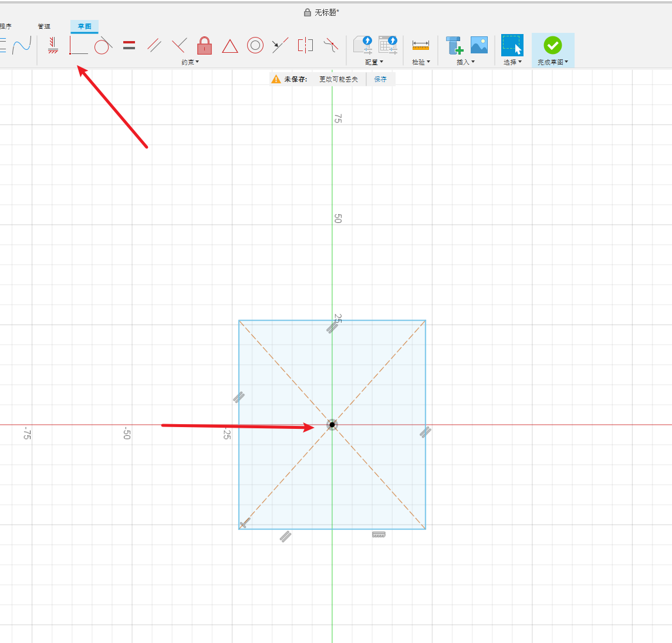The height and width of the screenshot is (643, 672).
Task: Pick the Parallel constraint icon
Action: pos(154,45)
